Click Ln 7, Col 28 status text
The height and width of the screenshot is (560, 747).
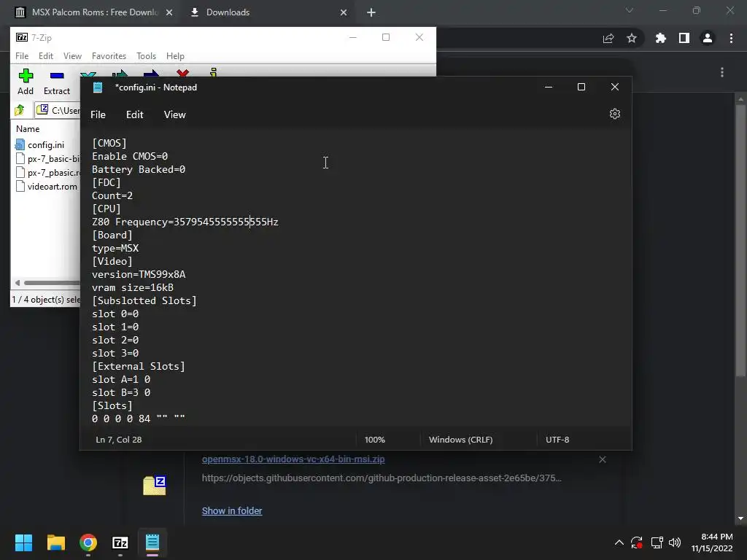[119, 440]
